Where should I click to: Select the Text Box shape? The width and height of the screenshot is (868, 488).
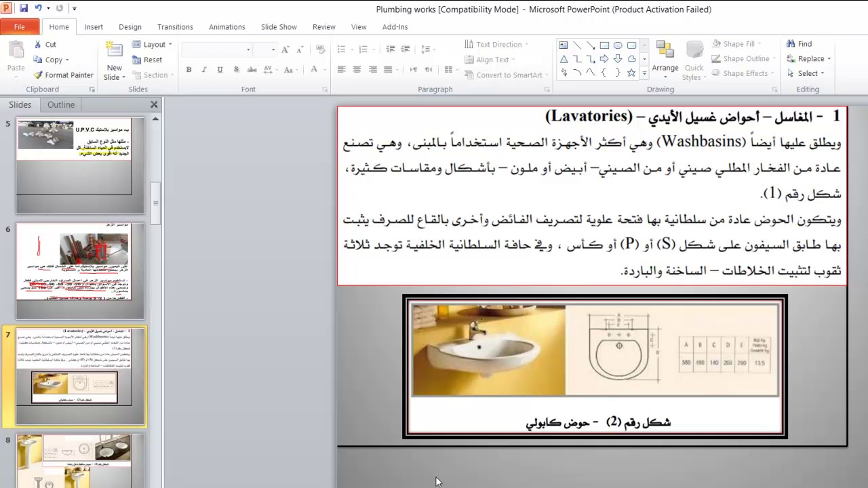[564, 45]
